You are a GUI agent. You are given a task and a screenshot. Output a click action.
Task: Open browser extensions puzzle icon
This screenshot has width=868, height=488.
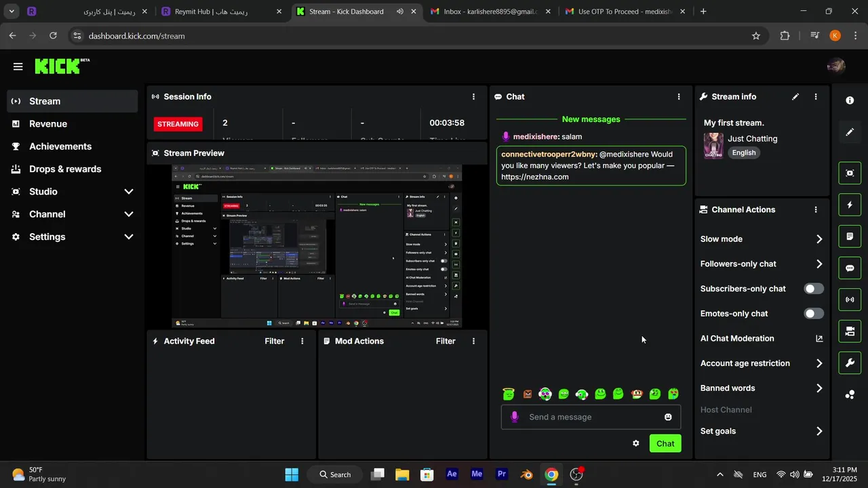click(x=785, y=36)
